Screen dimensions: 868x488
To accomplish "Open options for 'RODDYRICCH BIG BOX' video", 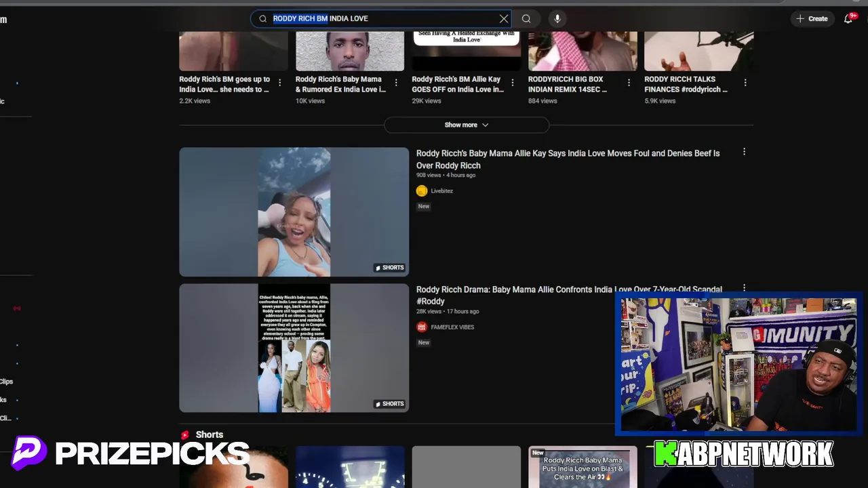I will [x=629, y=83].
